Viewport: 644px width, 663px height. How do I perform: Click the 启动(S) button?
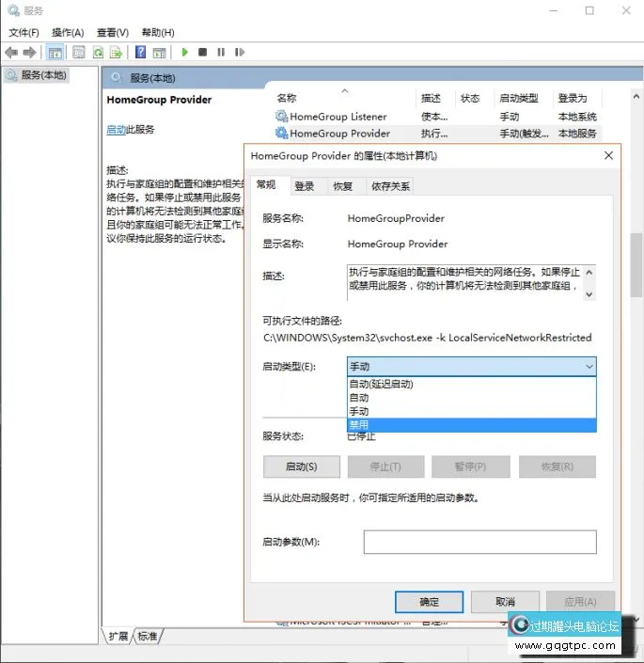[301, 466]
